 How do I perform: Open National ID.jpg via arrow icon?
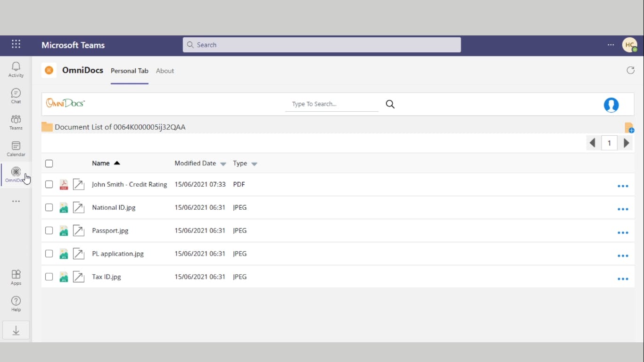(79, 207)
